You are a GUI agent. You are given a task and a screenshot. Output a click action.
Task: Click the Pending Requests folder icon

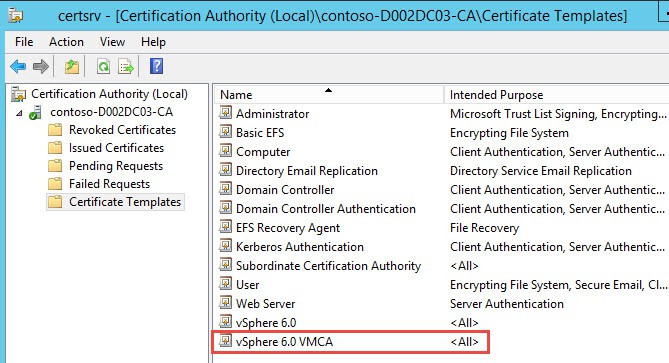[55, 166]
